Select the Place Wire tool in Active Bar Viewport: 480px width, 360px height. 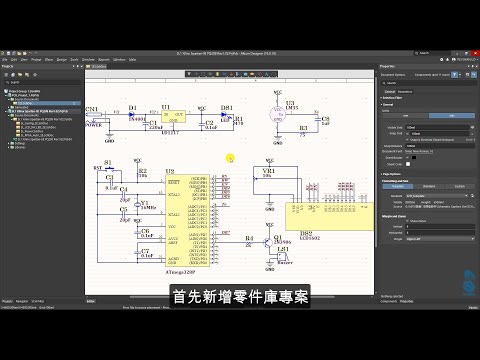click(x=224, y=74)
